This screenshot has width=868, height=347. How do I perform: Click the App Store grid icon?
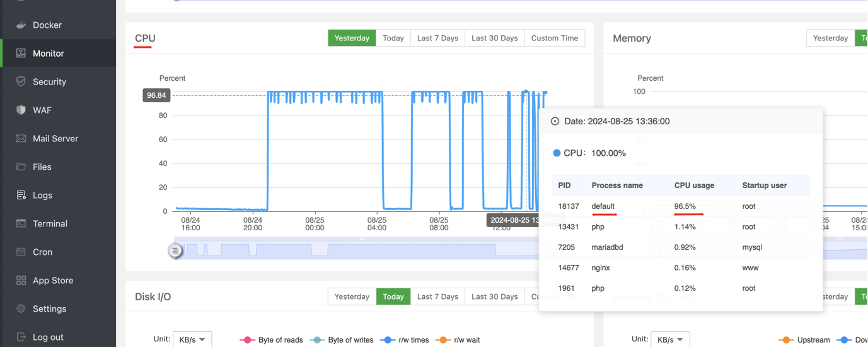coord(21,281)
